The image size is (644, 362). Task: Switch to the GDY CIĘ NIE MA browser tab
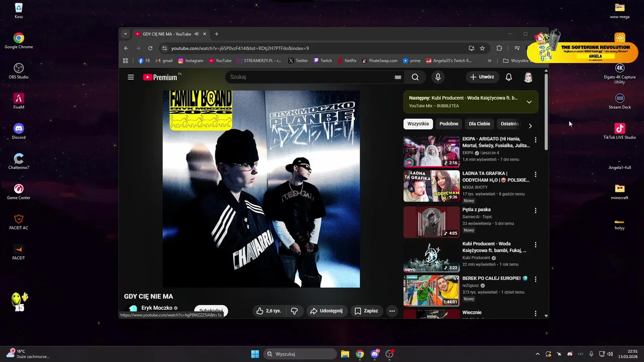tap(166, 34)
